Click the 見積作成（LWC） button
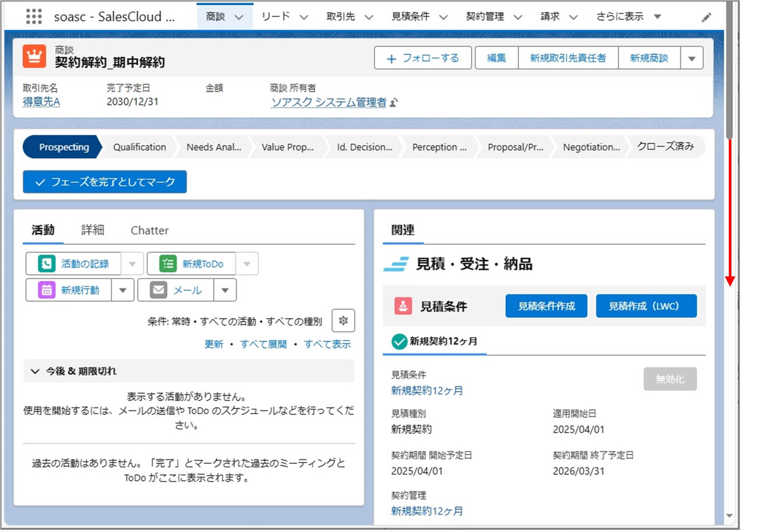The height and width of the screenshot is (532, 767). click(x=646, y=306)
